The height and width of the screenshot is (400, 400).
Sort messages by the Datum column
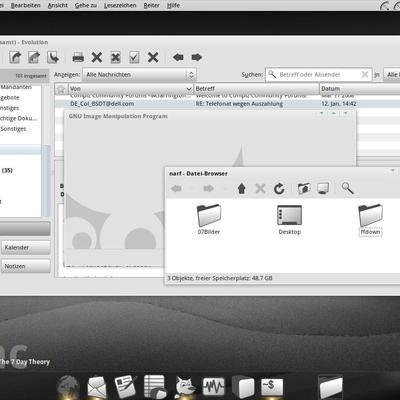point(360,89)
